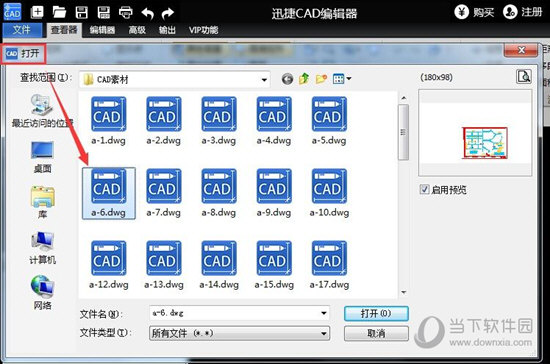Select file a-13.dwg
550x364 pixels.
[163, 265]
